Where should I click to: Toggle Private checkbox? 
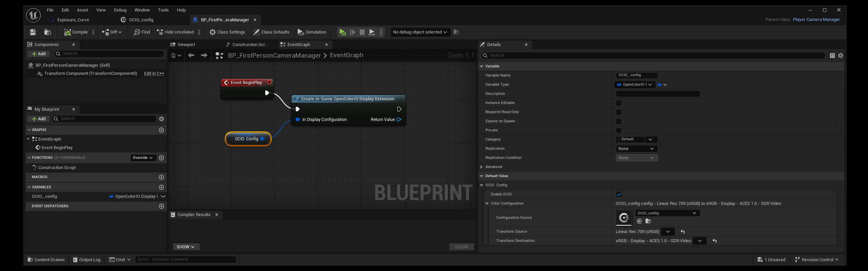(x=619, y=130)
